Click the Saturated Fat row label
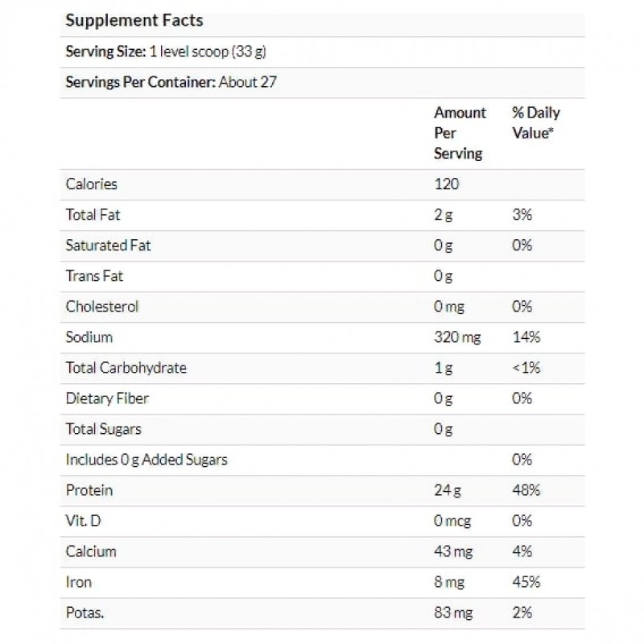Screen dimensions: 644x644 108,246
